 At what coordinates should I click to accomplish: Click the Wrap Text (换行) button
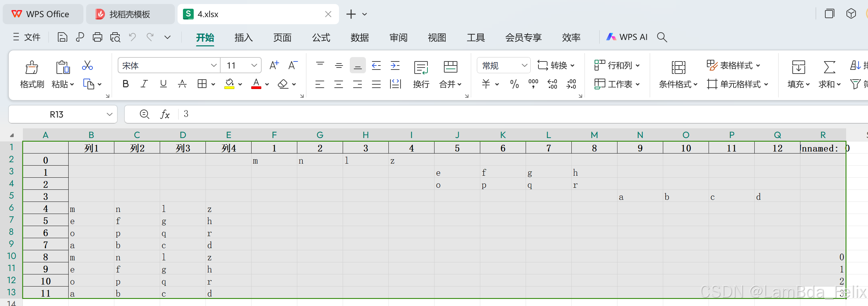pyautogui.click(x=421, y=75)
